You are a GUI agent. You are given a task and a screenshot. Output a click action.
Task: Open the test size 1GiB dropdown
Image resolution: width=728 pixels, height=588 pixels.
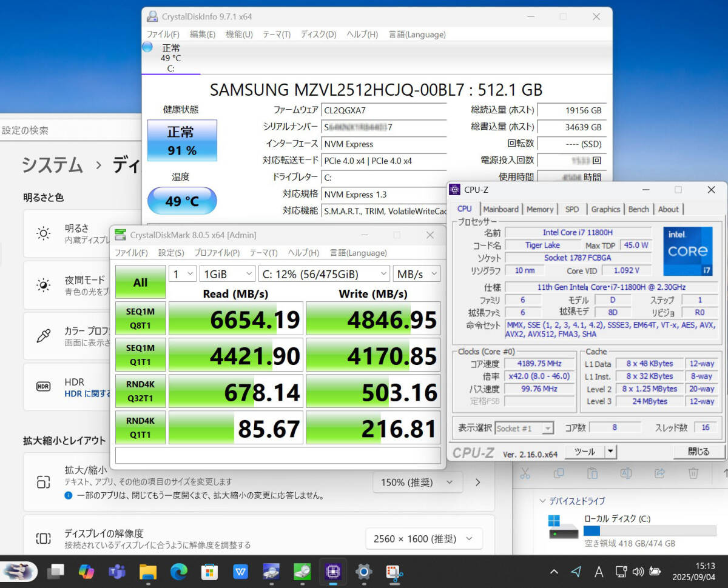click(227, 274)
